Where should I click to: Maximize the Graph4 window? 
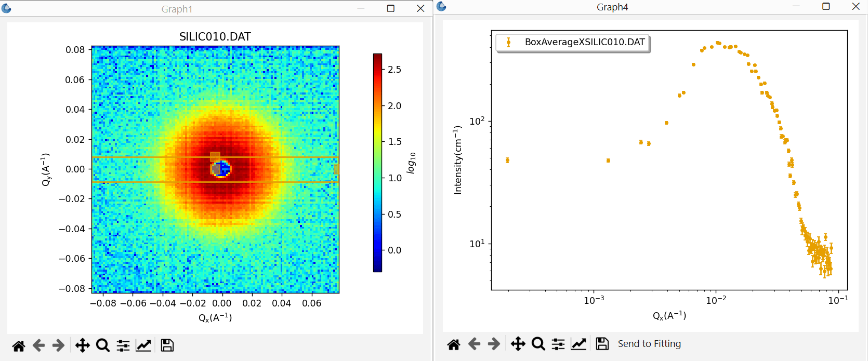pos(826,7)
